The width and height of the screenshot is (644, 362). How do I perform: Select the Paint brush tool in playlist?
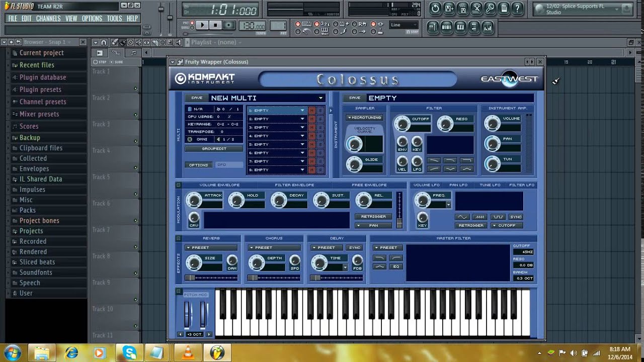pyautogui.click(x=123, y=42)
